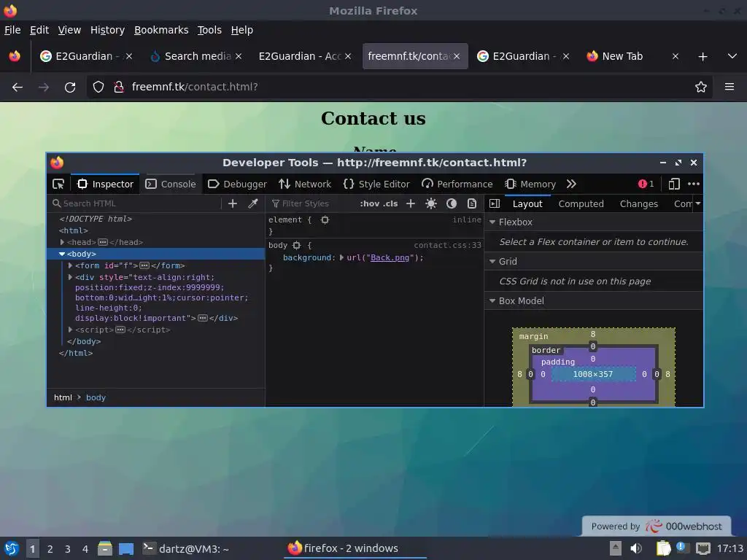Open the Tools menu

point(209,30)
